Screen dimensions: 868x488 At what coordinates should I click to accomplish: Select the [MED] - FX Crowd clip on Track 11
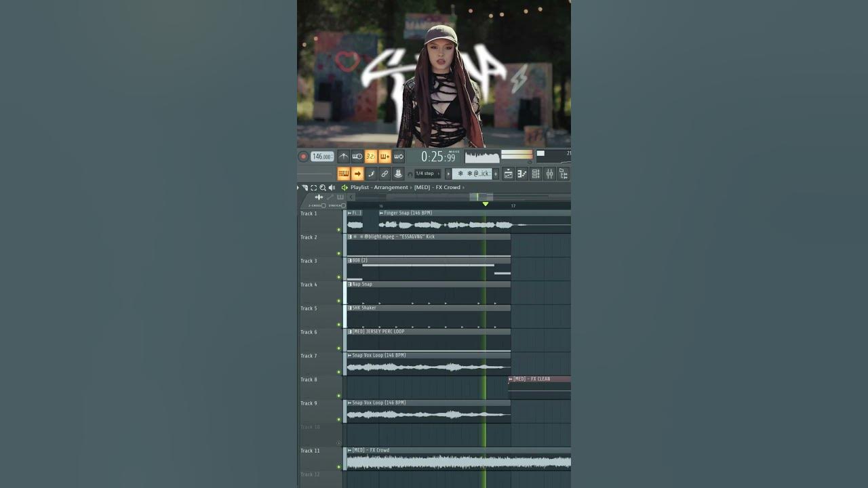coord(458,459)
